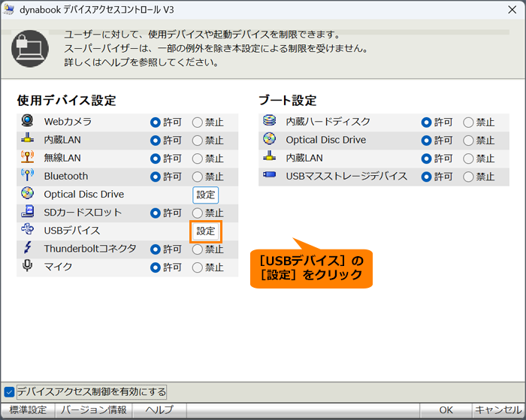Click the Bluetooth antenna icon
The image size is (526, 420).
[x=27, y=174]
